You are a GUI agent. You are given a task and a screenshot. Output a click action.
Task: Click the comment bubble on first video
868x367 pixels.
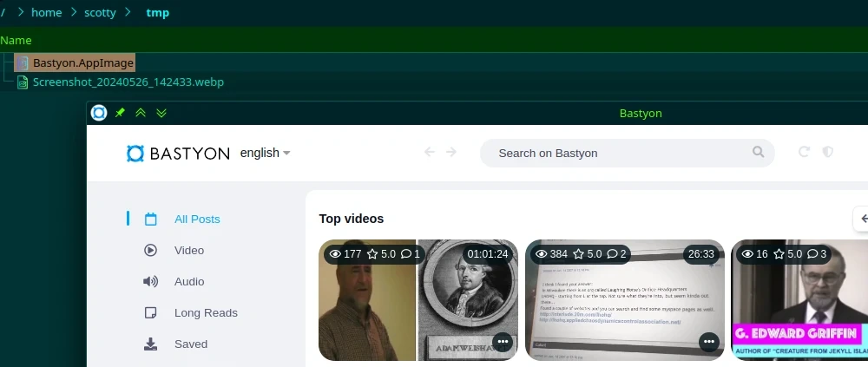click(x=405, y=254)
